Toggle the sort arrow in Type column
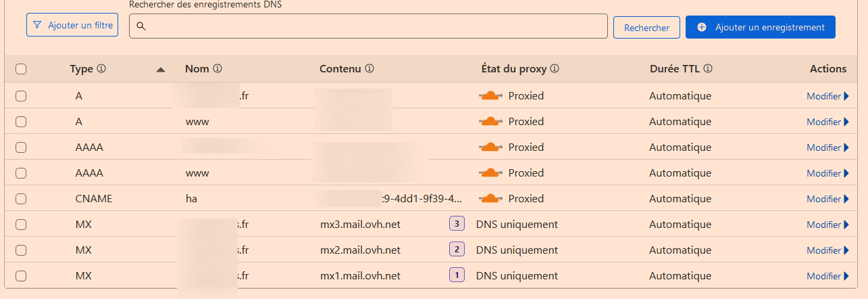The image size is (868, 299). click(161, 70)
